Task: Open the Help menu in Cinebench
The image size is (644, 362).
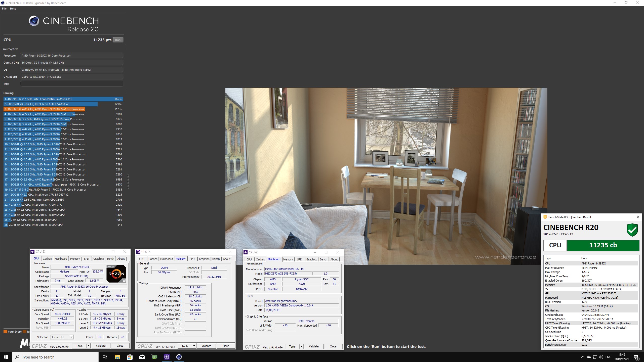Action: tap(13, 9)
